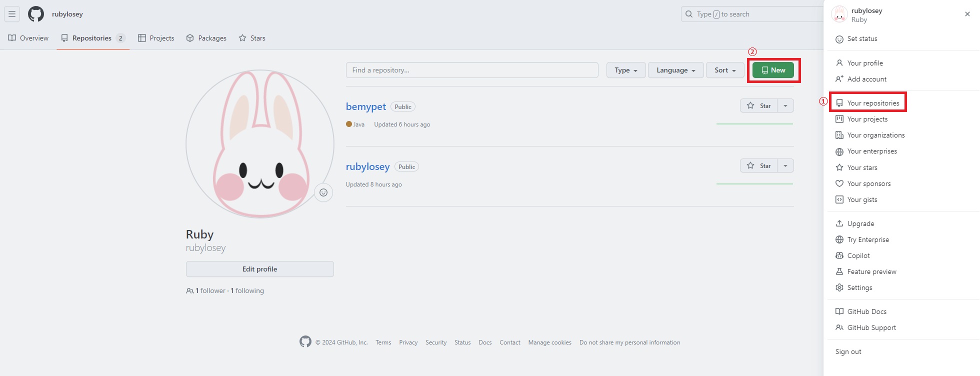Switch to the Repositories tab

[x=93, y=38]
